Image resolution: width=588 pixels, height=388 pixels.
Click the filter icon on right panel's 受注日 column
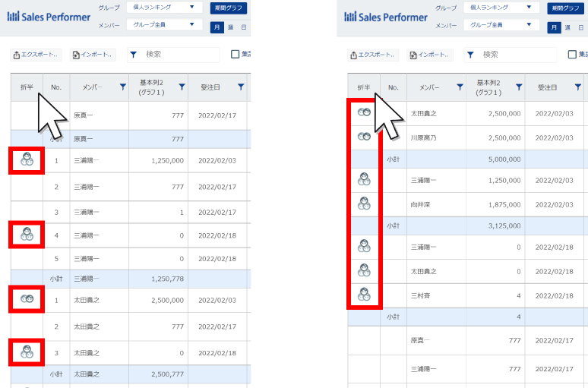coord(577,88)
